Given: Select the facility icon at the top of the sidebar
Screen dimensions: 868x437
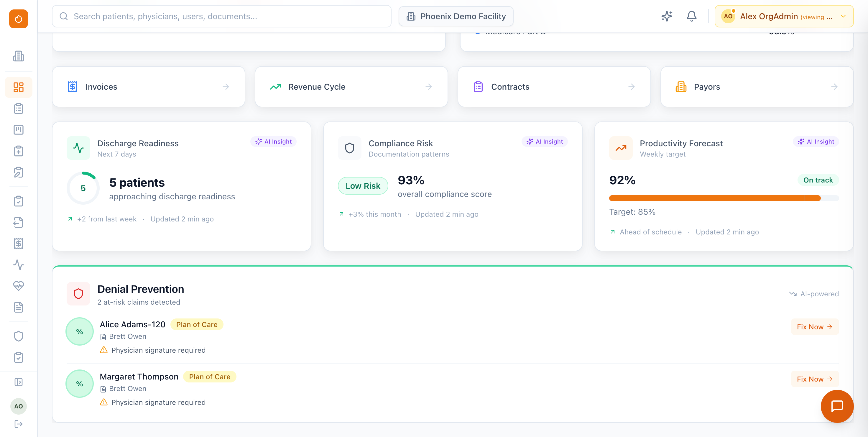Looking at the screenshot, I should pyautogui.click(x=18, y=56).
